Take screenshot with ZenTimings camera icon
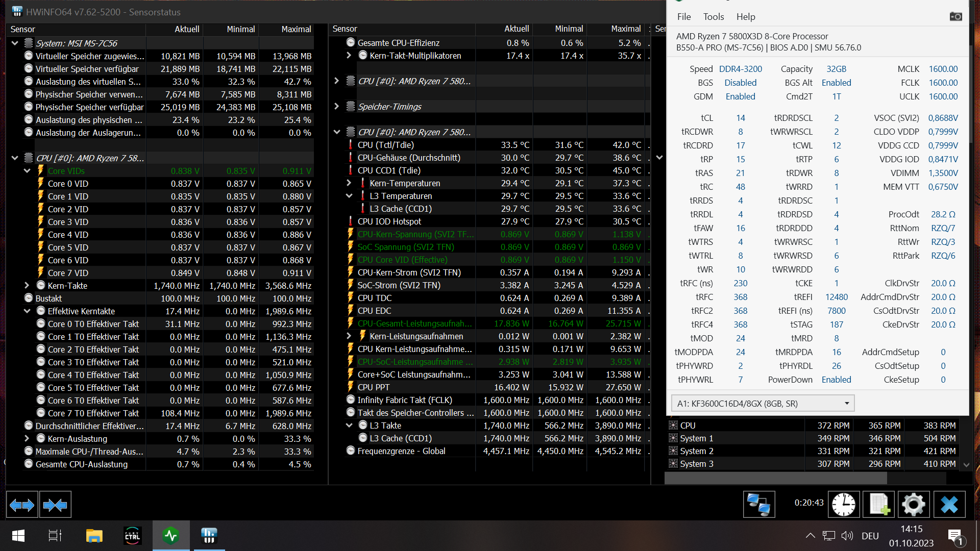This screenshot has width=980, height=551. (x=955, y=17)
